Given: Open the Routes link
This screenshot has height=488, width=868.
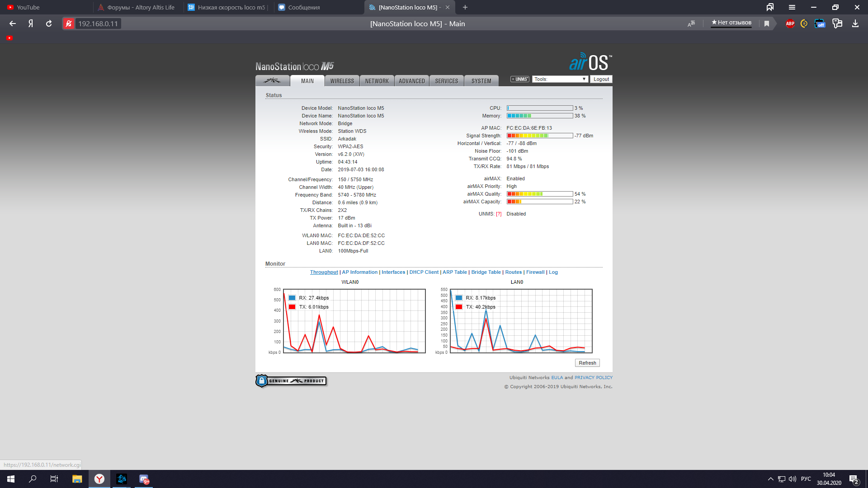Looking at the screenshot, I should tap(514, 272).
